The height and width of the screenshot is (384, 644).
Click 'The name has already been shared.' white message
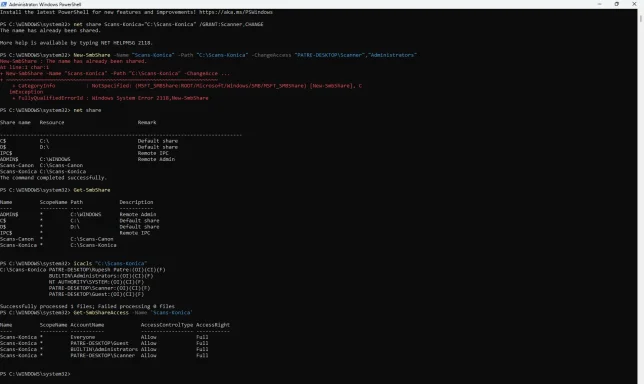click(x=50, y=30)
